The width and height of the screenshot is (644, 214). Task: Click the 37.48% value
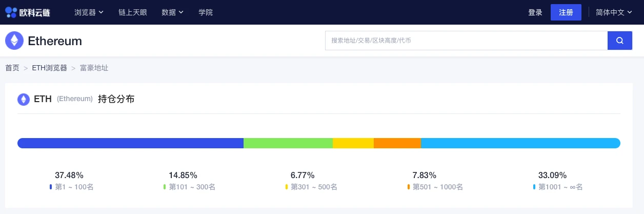point(69,175)
